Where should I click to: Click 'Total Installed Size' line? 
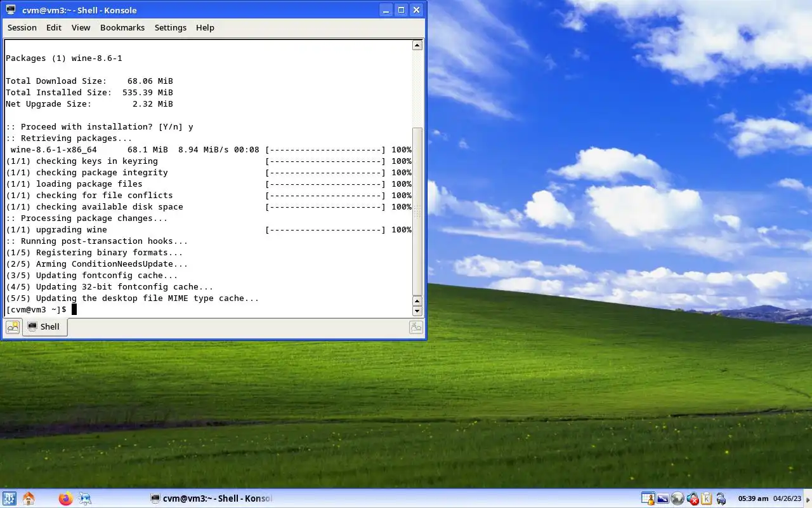click(x=89, y=92)
